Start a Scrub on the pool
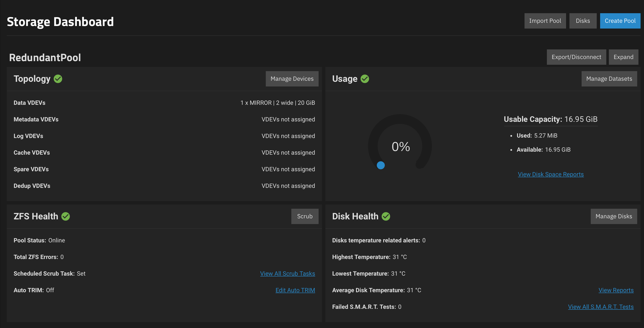The width and height of the screenshot is (644, 328). pyautogui.click(x=305, y=216)
